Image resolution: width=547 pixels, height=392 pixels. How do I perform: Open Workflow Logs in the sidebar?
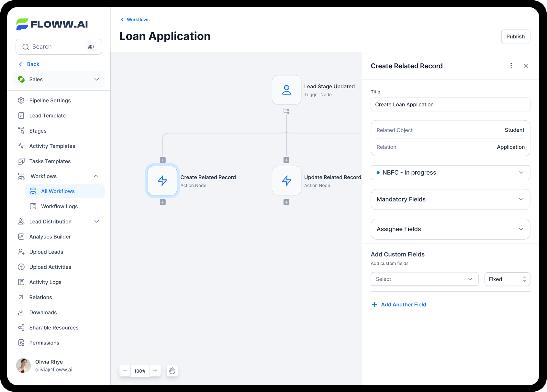click(59, 206)
